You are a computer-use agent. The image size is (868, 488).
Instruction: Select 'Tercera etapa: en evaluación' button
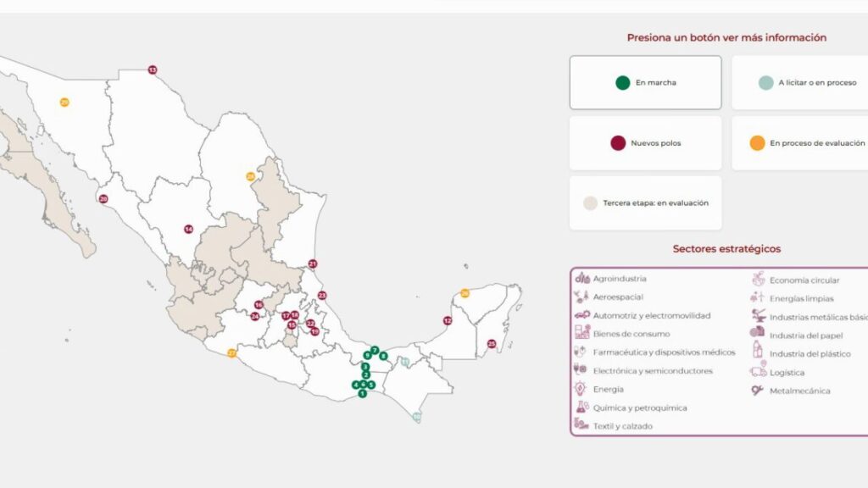[645, 203]
